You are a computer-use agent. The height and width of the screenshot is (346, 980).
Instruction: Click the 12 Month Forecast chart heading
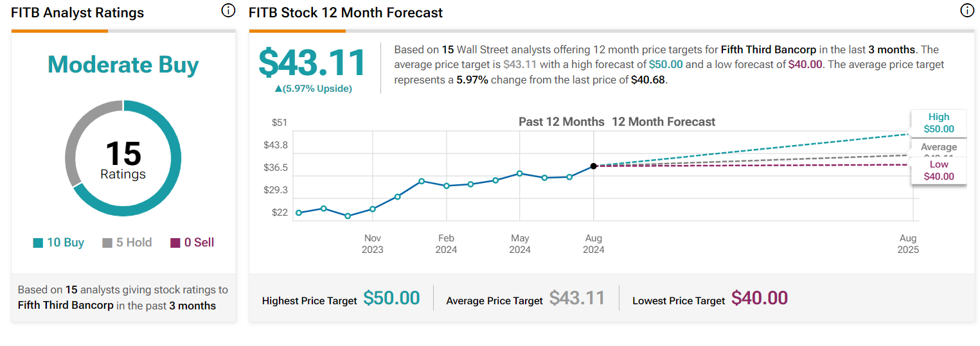click(664, 121)
